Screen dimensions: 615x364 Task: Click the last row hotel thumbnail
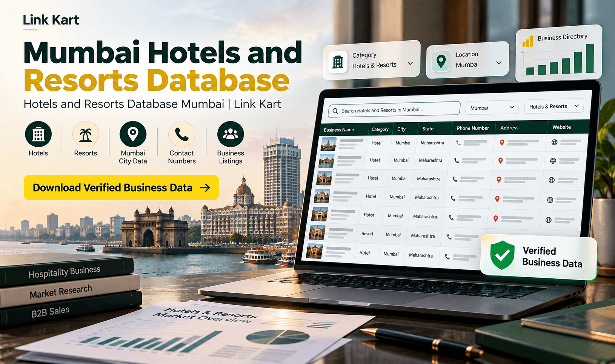tap(314, 251)
